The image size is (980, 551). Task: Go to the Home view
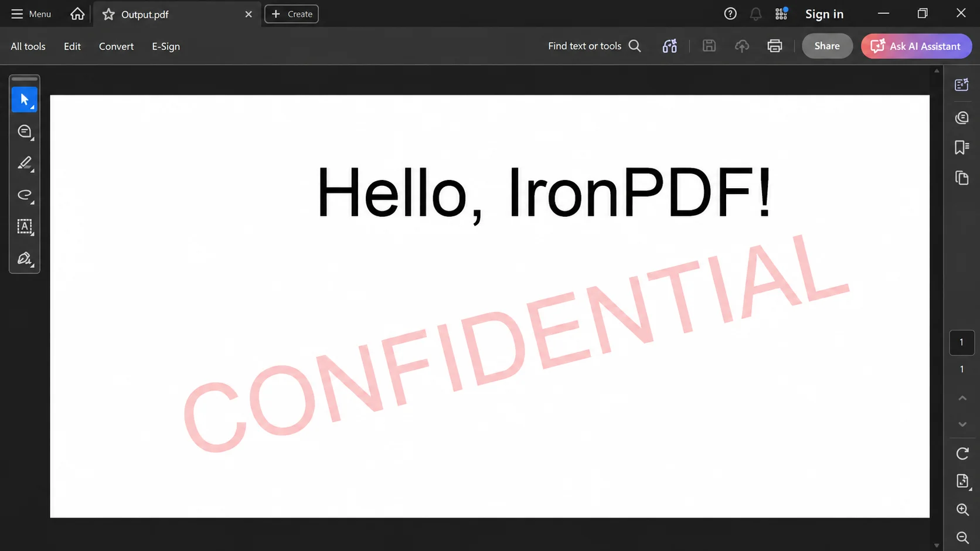click(x=77, y=14)
